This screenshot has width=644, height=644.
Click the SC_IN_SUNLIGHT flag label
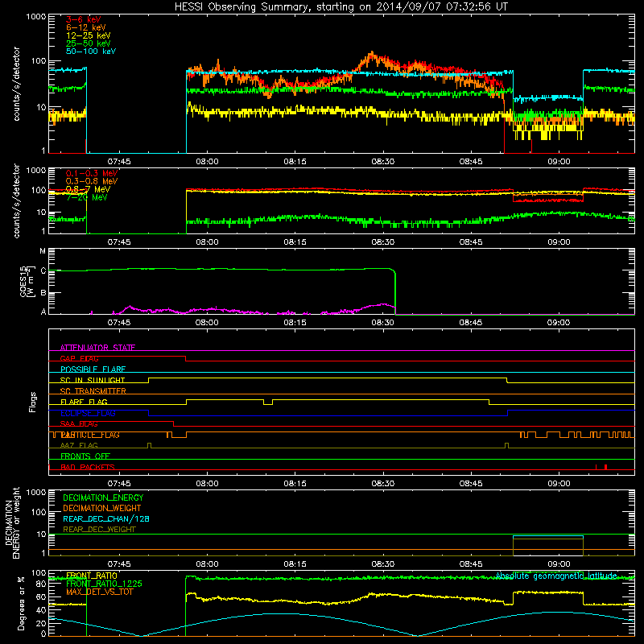(93, 380)
